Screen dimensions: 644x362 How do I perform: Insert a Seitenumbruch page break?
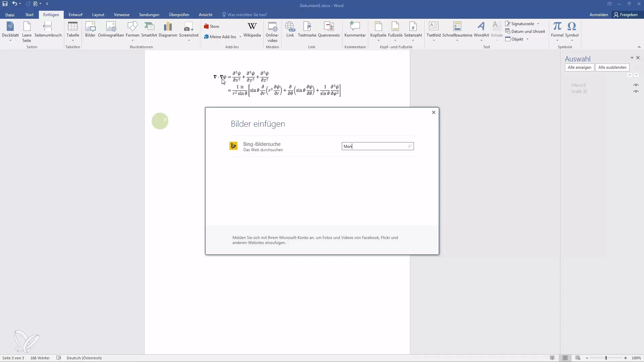(48, 29)
